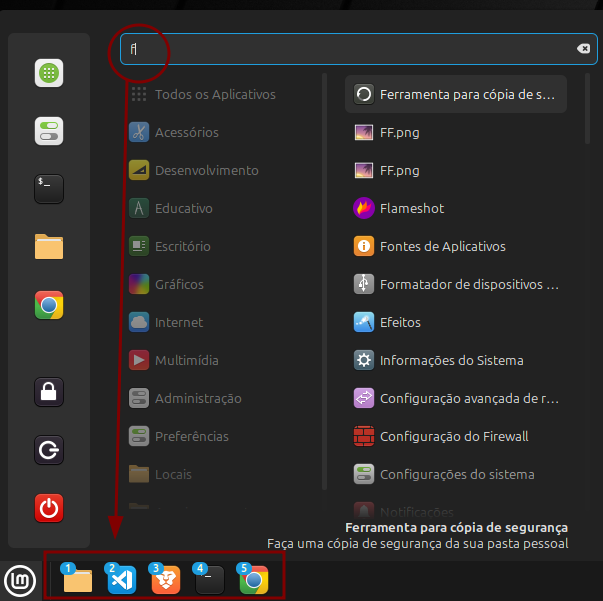Clear the search field text
603x601 pixels.
point(583,49)
